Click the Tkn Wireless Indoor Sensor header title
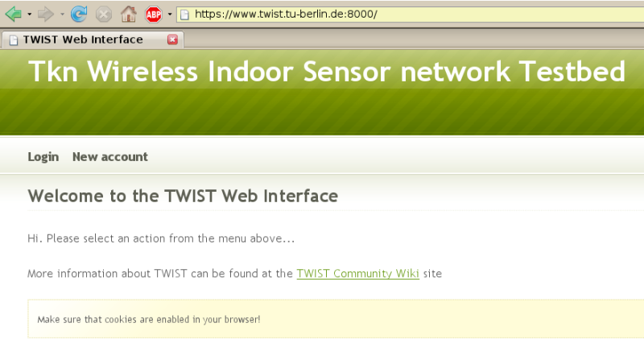Image resolution: width=644 pixels, height=352 pixels. (x=327, y=72)
